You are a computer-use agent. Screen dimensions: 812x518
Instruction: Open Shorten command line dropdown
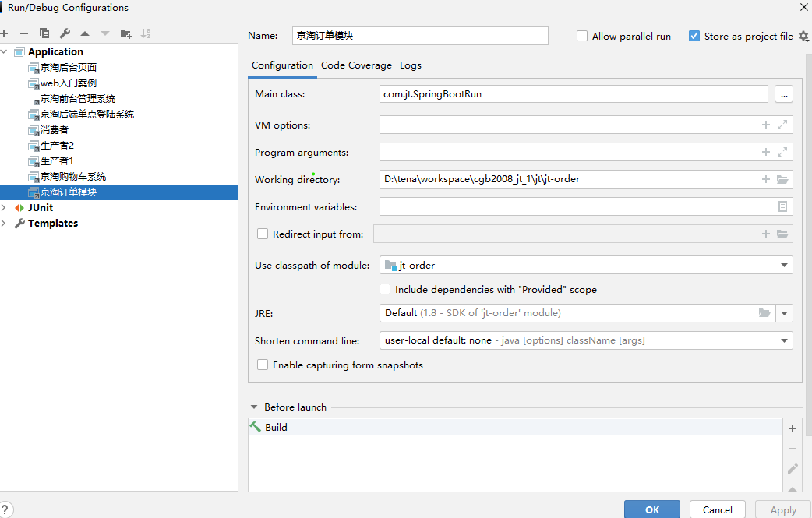(x=784, y=340)
